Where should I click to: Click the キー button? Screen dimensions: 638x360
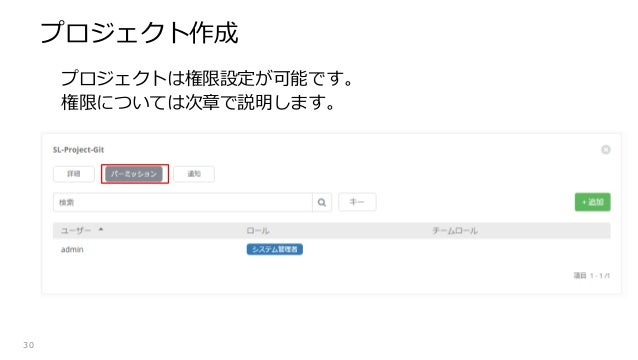(x=357, y=202)
